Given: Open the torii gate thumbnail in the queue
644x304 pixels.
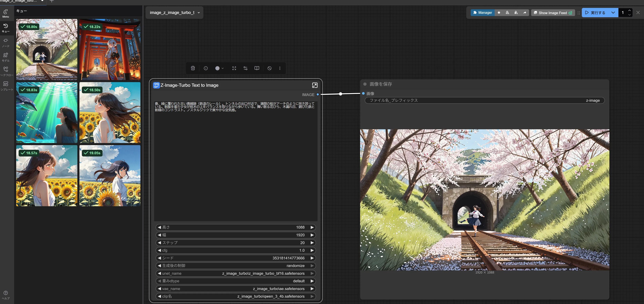Looking at the screenshot, I should [x=110, y=49].
